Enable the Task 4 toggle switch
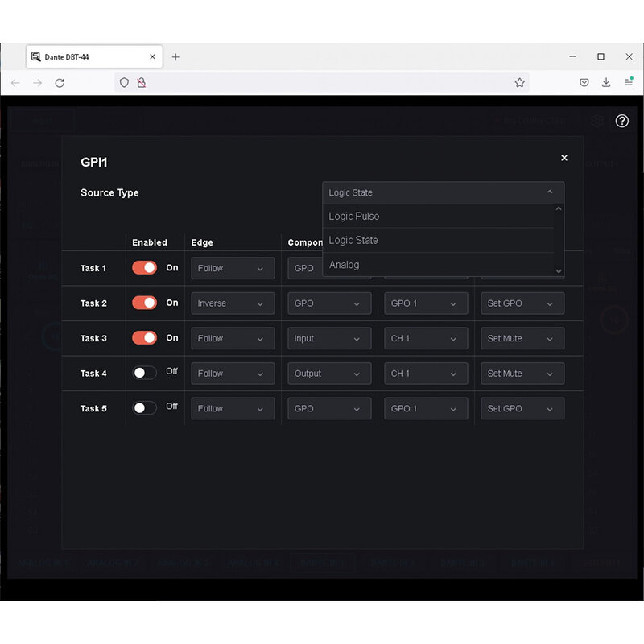Viewport: 644px width, 644px height. click(145, 373)
